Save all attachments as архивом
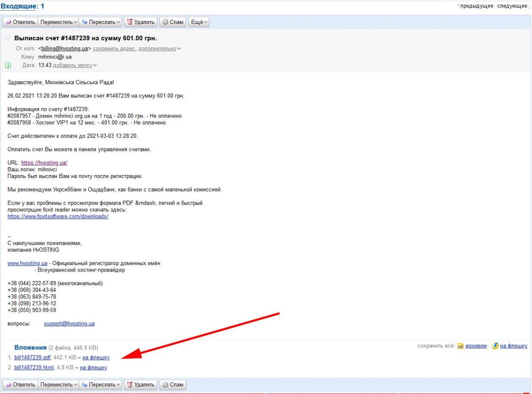 click(476, 346)
